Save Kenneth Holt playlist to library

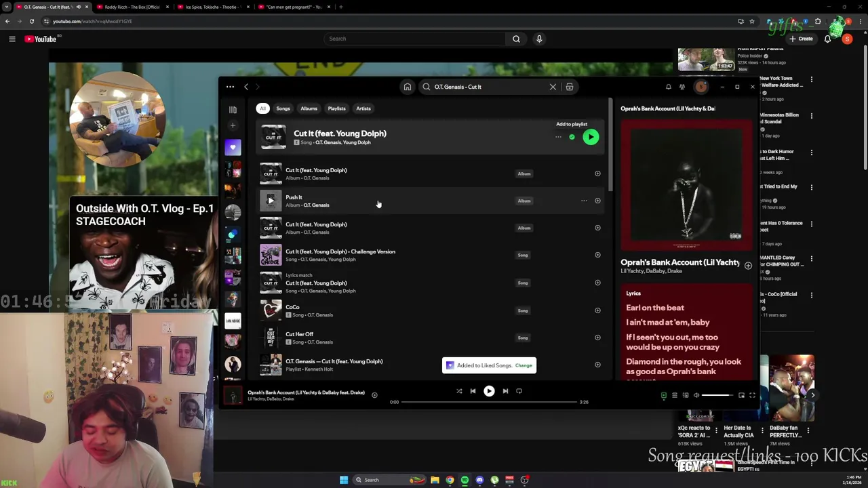click(x=597, y=365)
